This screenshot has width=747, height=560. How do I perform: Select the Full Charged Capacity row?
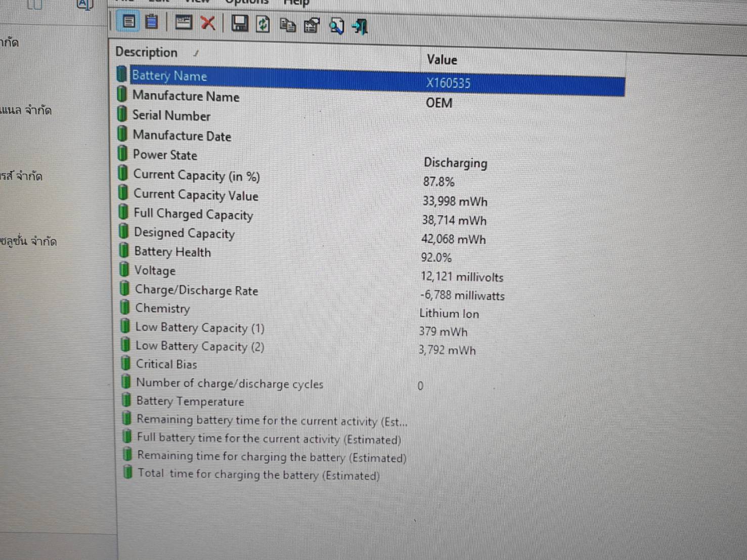pos(193,214)
